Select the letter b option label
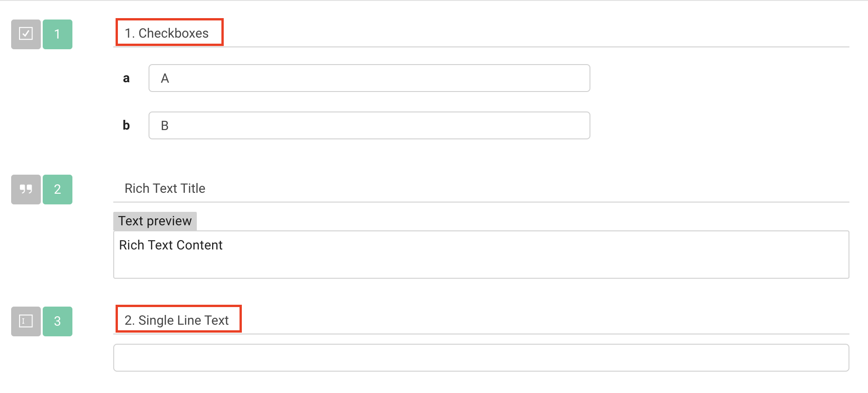The width and height of the screenshot is (868, 393). point(126,125)
